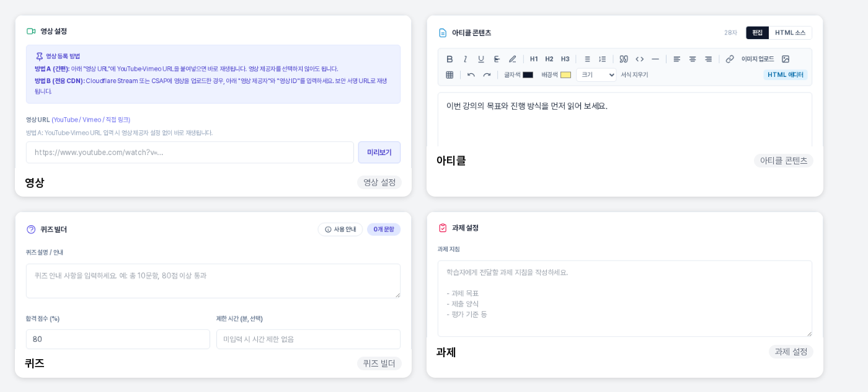This screenshot has width=868, height=392.
Task: Switch to the HTML 소스 tab
Action: point(790,33)
